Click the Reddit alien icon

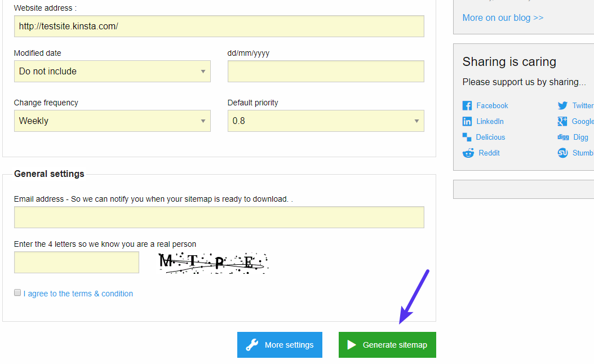coord(467,153)
